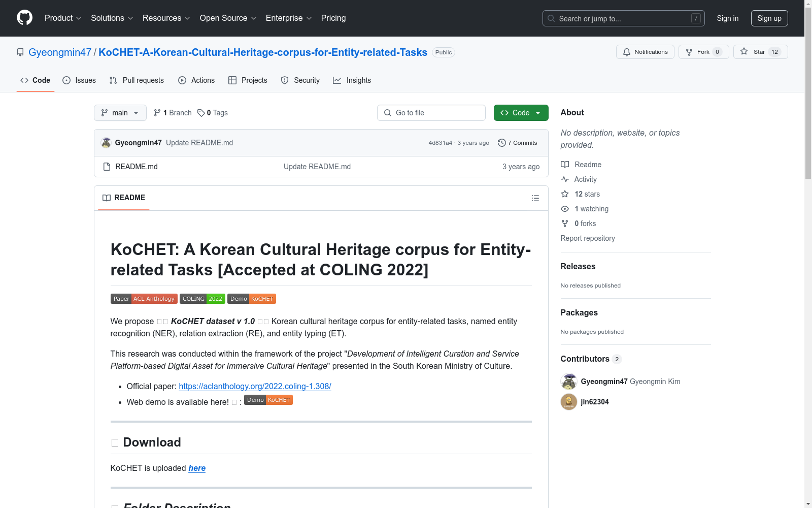
Task: Click the README.md file icon
Action: tap(107, 167)
